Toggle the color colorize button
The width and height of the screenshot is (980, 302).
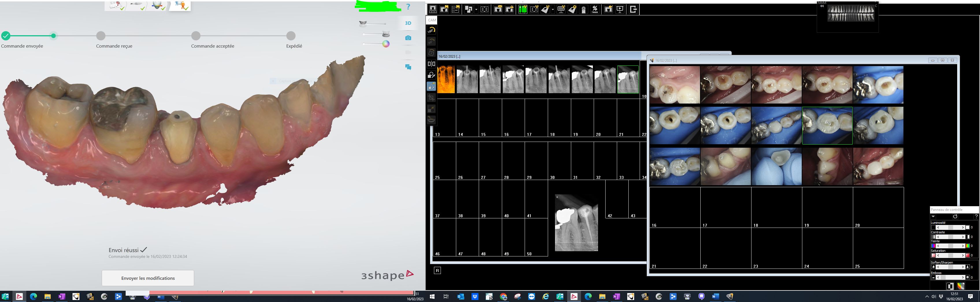coord(961,286)
